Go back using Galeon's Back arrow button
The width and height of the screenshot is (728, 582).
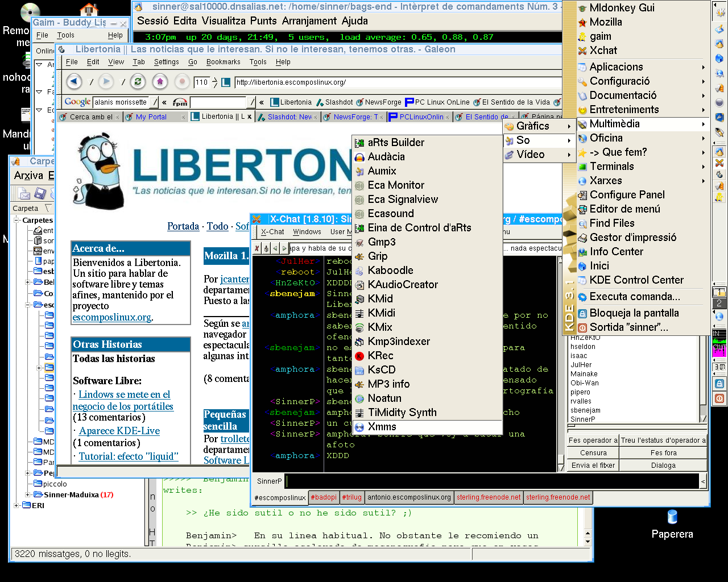75,82
